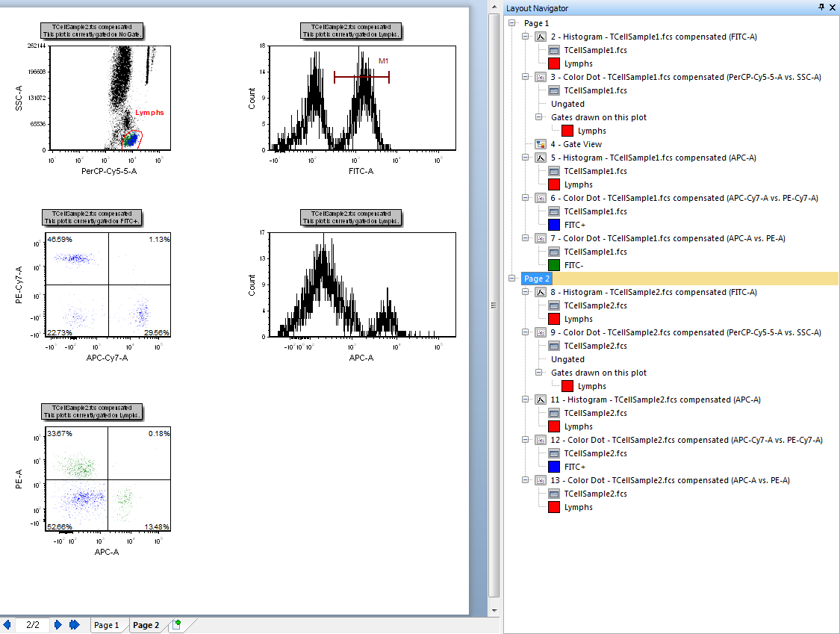This screenshot has width=840, height=634.
Task: Collapse the Page 1 tree node
Action: [x=512, y=23]
